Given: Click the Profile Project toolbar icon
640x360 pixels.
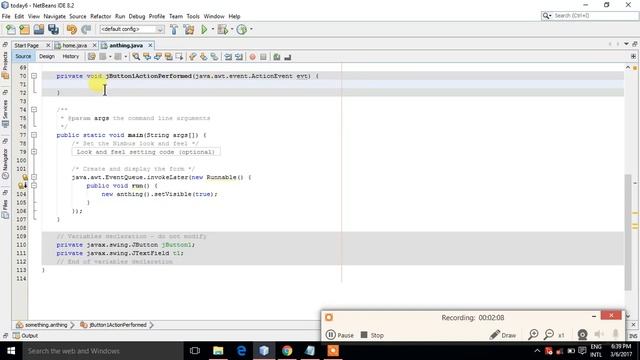Looking at the screenshot, I should coord(242,29).
